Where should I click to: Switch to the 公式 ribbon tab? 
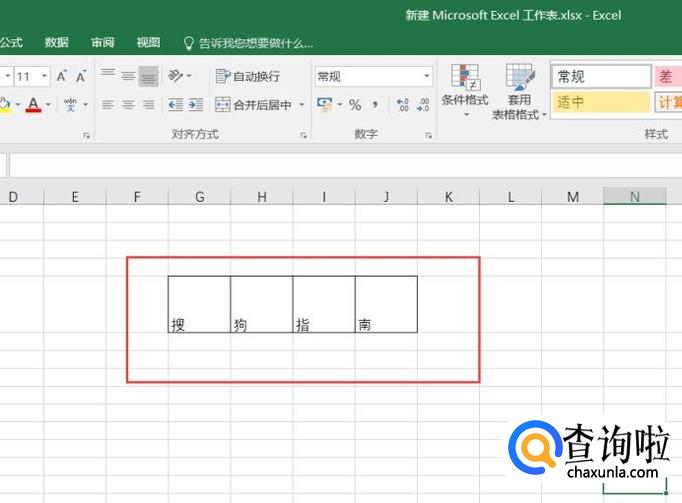coord(11,42)
